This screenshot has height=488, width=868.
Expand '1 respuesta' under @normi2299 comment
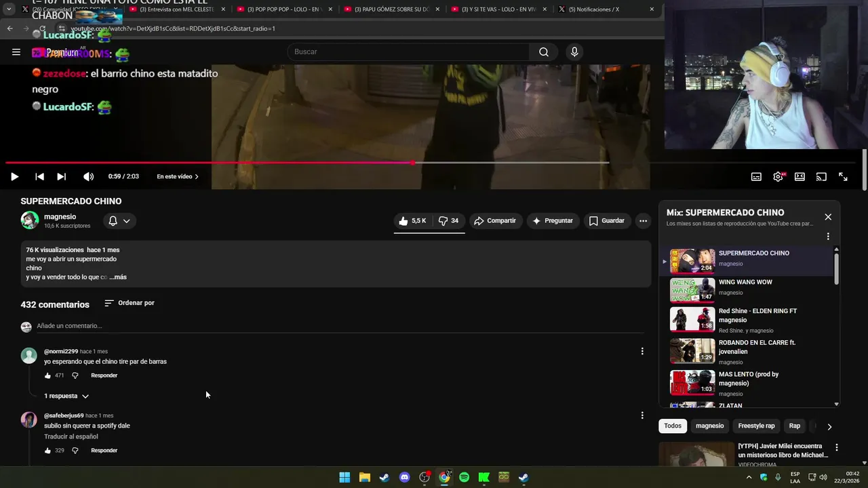pyautogui.click(x=66, y=396)
